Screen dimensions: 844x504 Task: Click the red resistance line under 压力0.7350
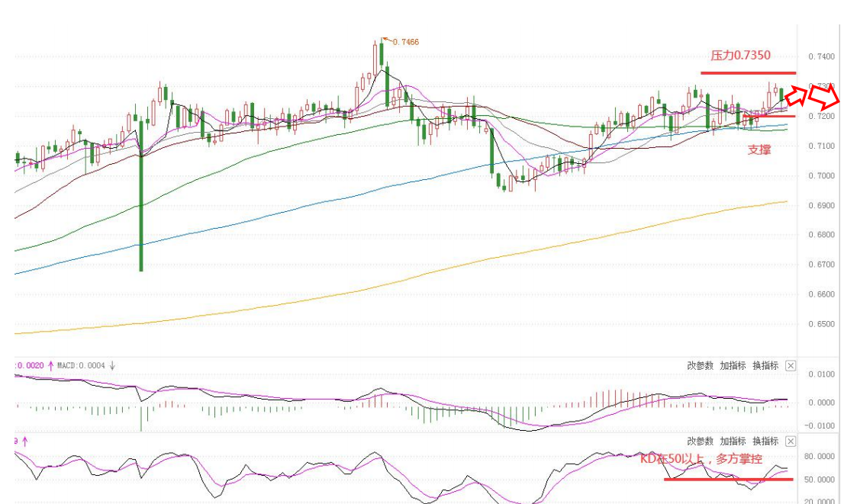click(748, 73)
